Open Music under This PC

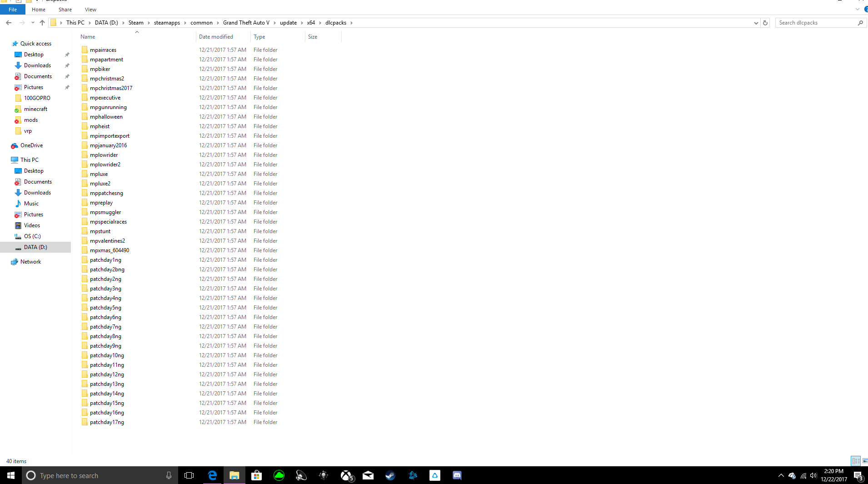click(31, 204)
